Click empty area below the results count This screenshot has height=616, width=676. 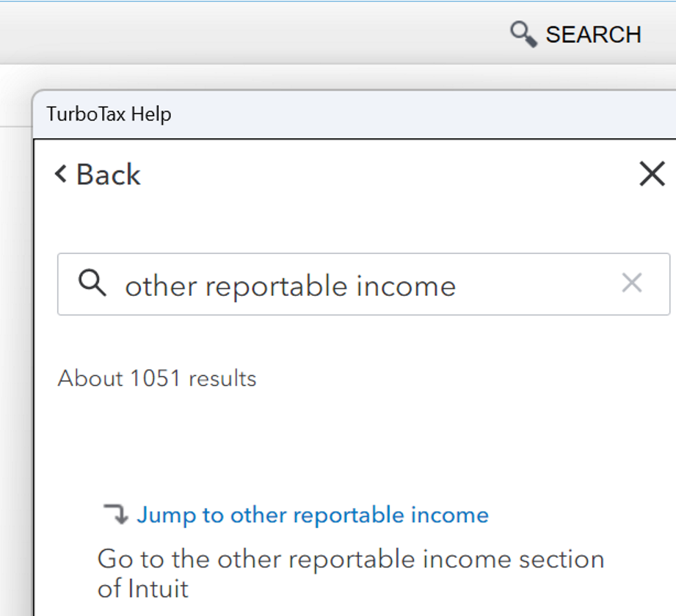coord(352,441)
